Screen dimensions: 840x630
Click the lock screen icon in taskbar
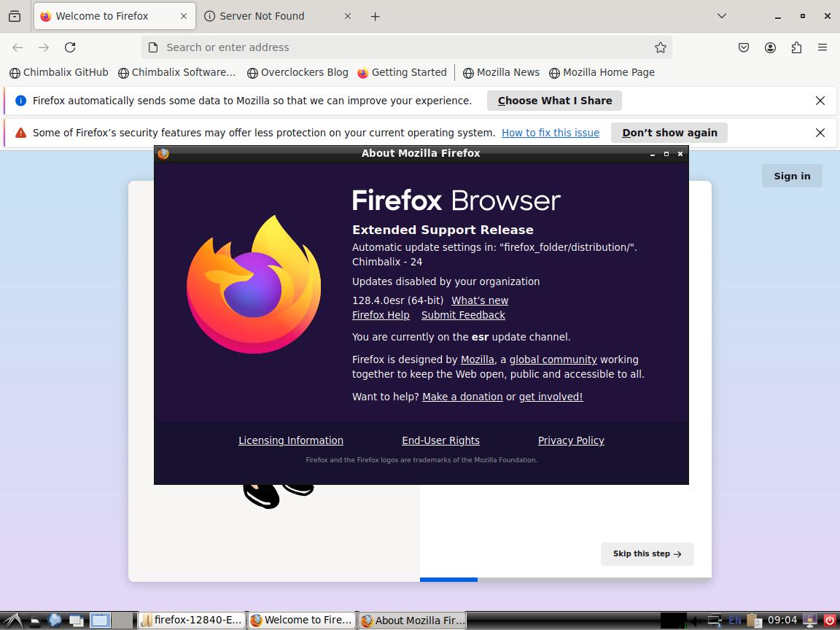tap(809, 621)
